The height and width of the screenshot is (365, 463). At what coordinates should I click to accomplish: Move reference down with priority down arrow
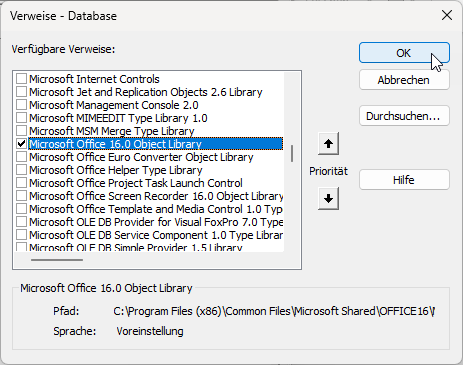point(328,199)
